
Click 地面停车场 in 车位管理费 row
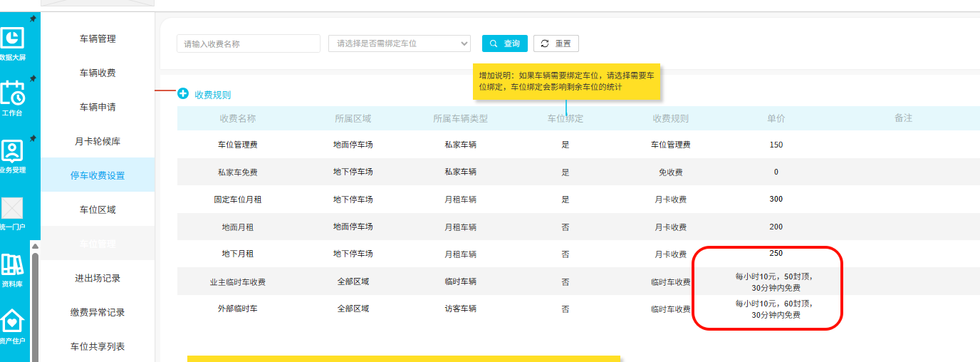353,145
